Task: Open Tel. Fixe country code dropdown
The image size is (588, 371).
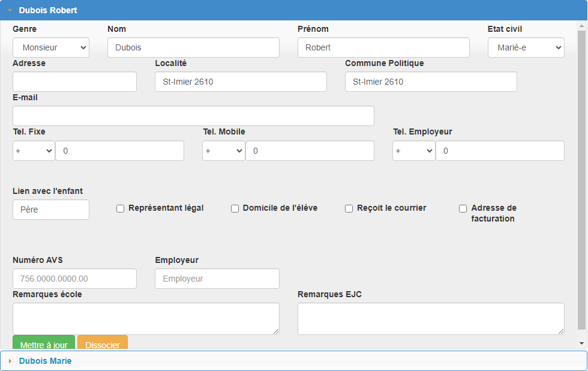Action: (x=34, y=151)
